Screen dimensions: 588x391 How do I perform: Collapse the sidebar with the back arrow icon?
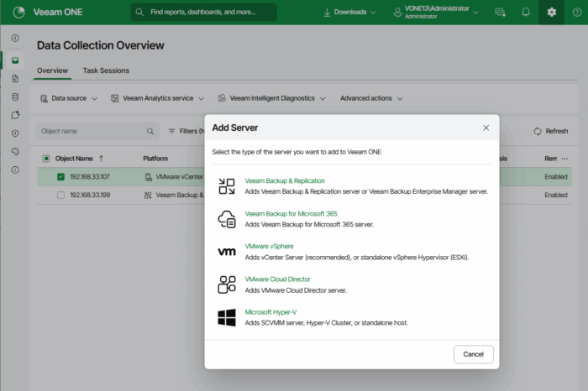pyautogui.click(x=15, y=39)
